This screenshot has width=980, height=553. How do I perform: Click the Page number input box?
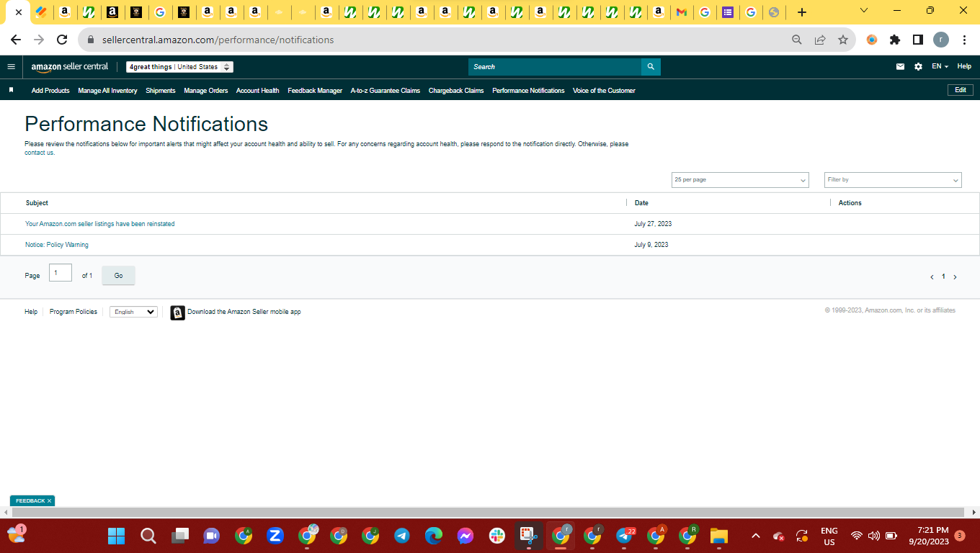pos(61,273)
